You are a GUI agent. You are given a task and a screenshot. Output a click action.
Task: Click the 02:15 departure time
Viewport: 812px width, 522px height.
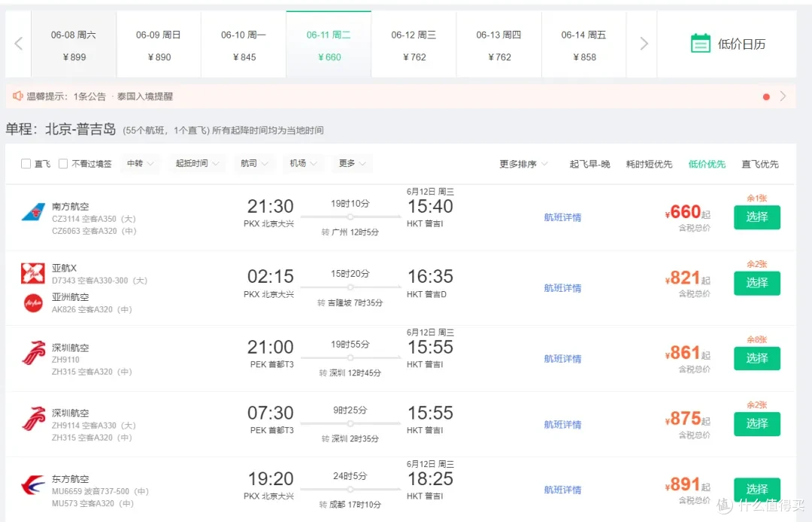(271, 277)
